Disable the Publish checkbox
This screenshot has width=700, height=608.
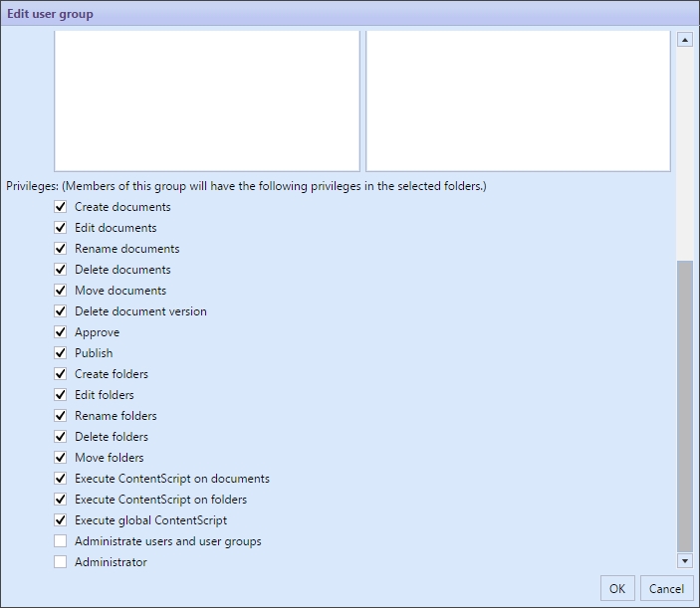pyautogui.click(x=61, y=353)
